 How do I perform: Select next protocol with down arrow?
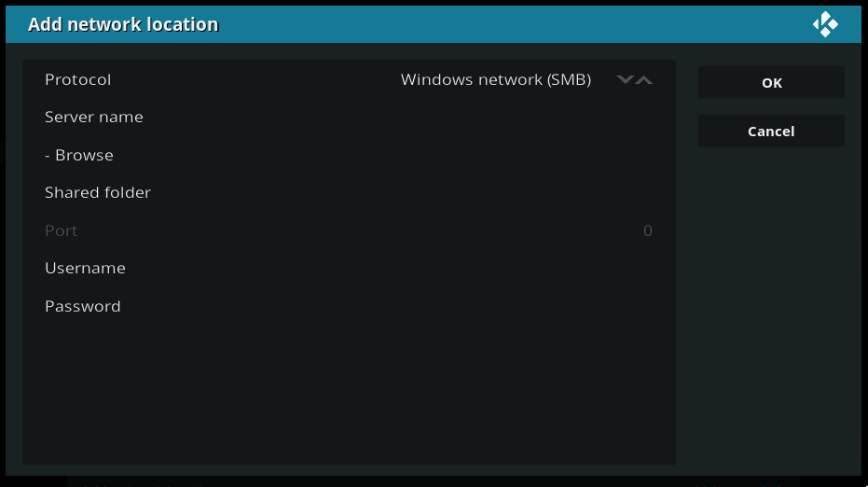pyautogui.click(x=625, y=80)
